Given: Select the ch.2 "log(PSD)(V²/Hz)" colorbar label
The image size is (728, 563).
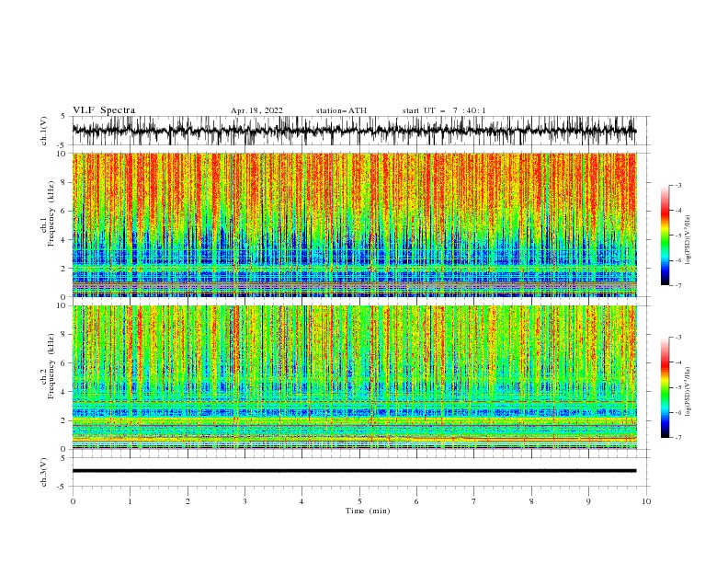Looking at the screenshot, I should click(x=689, y=392).
